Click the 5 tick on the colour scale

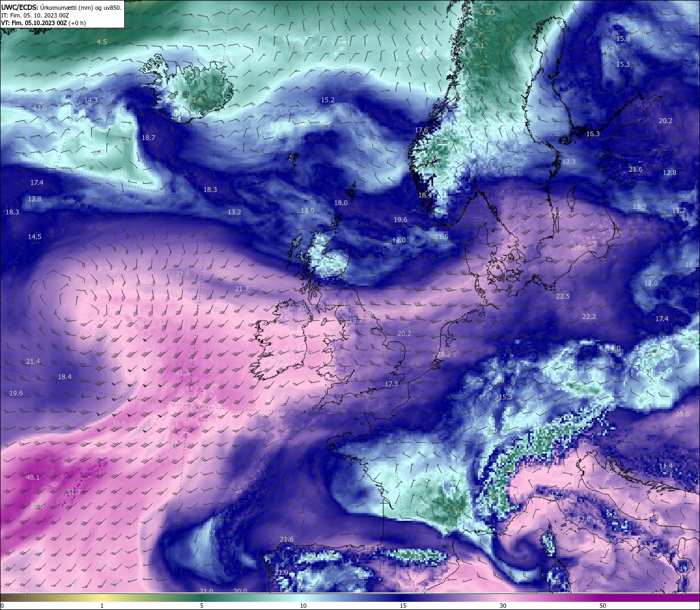click(x=202, y=606)
